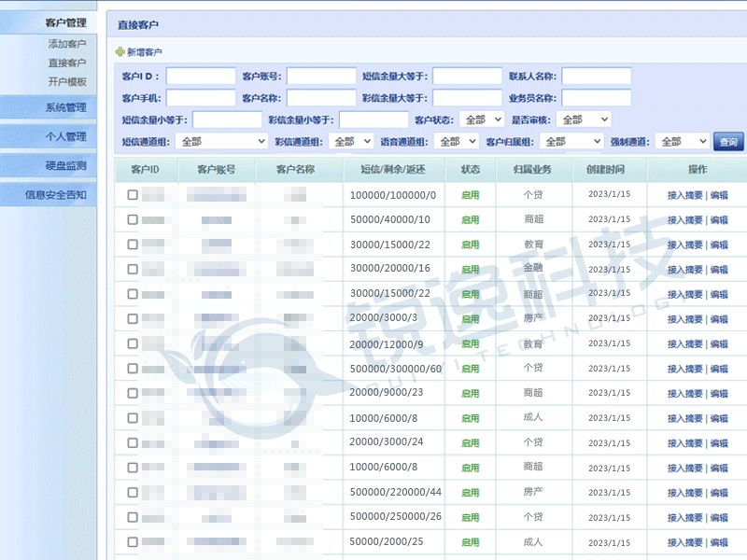Expand the 是否审核 dropdown

click(583, 119)
